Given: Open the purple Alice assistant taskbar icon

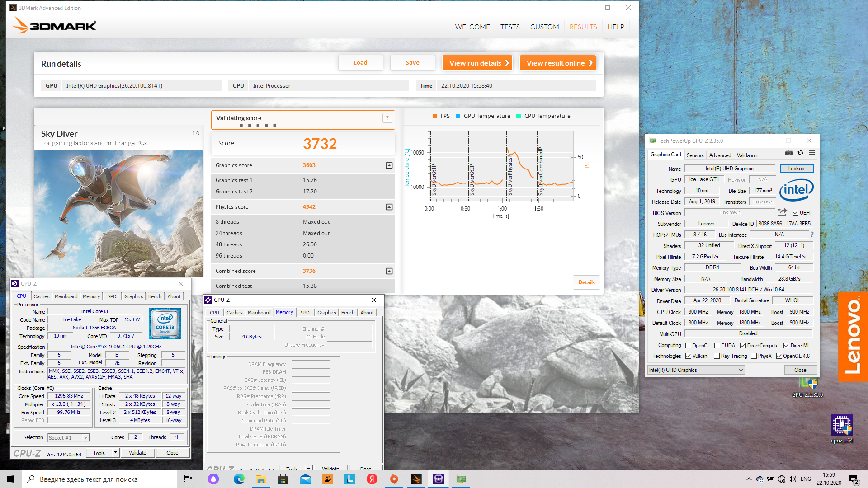Looking at the screenshot, I should [x=213, y=479].
